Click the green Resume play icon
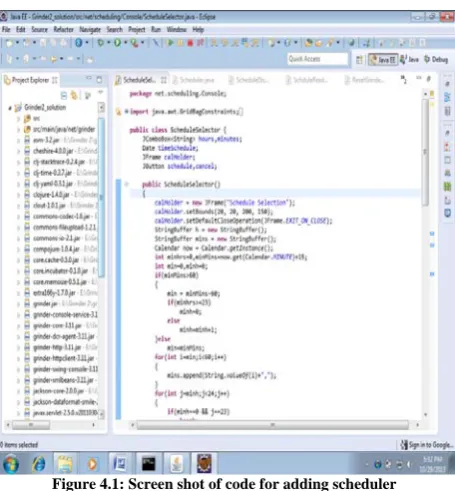The width and height of the screenshot is (455, 491). point(170,43)
